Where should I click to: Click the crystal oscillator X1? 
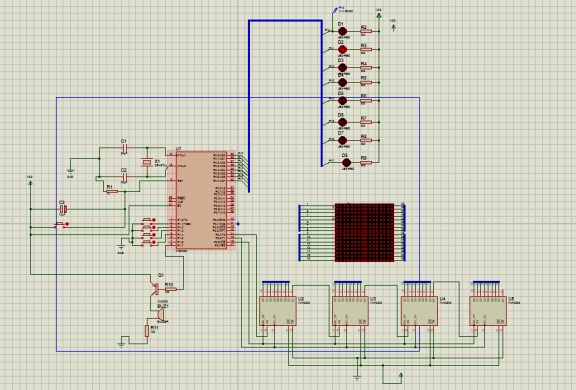[x=147, y=162]
